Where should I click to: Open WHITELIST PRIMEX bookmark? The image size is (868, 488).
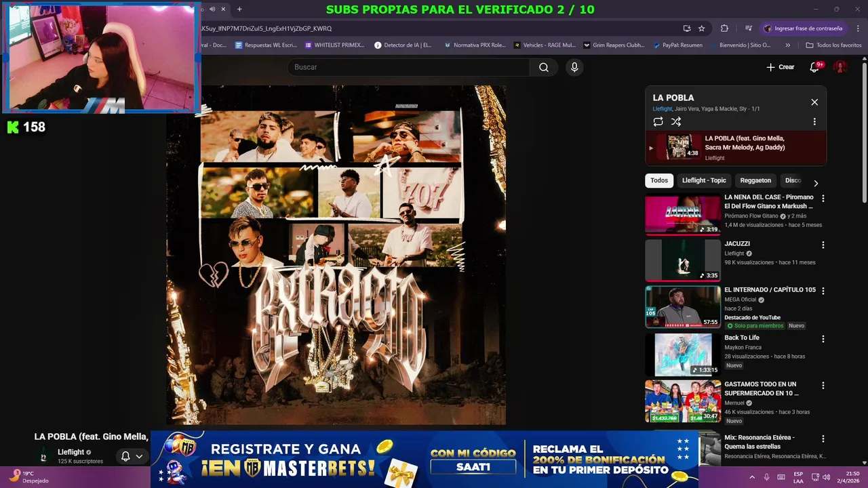pyautogui.click(x=335, y=45)
